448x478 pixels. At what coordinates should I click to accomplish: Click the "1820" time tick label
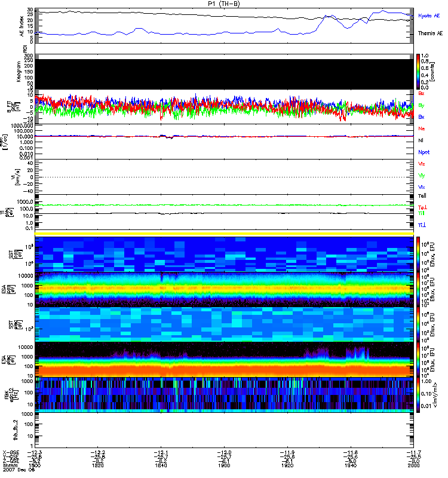[x=98, y=465]
